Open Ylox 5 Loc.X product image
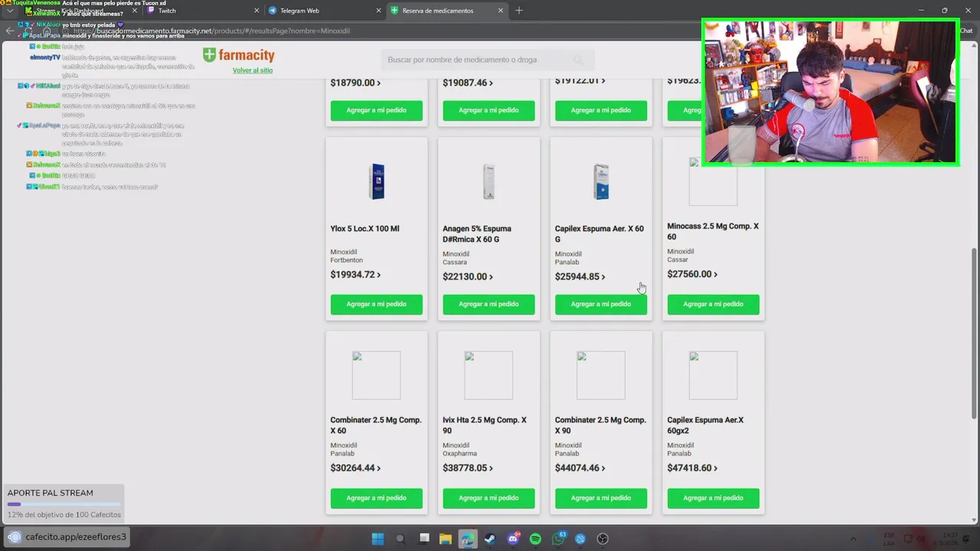The width and height of the screenshot is (980, 551). 377,182
